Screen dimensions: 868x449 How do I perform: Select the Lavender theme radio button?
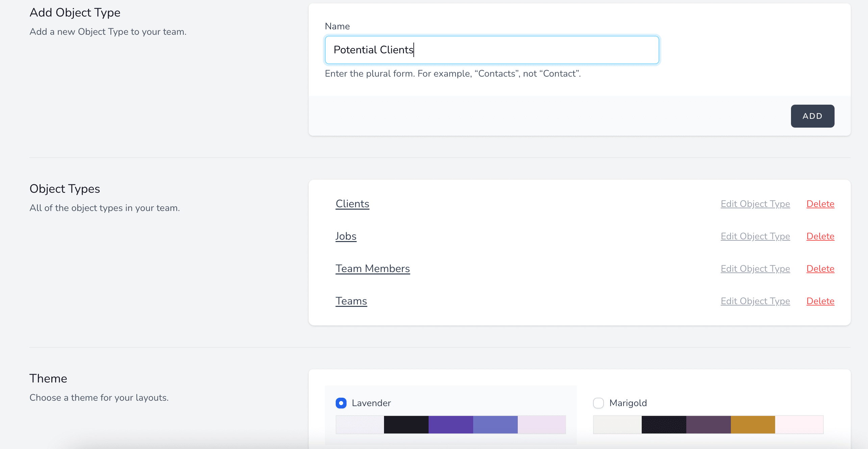click(x=341, y=403)
